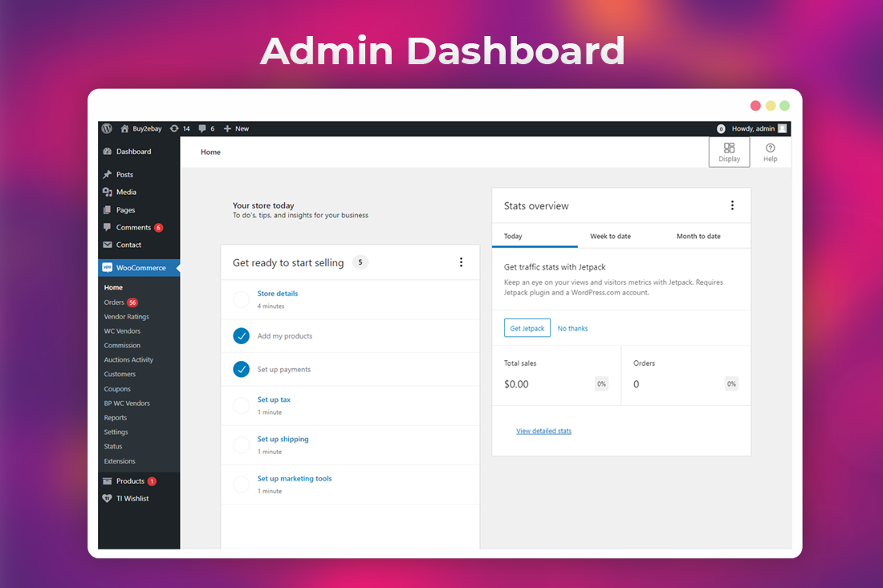Image resolution: width=883 pixels, height=588 pixels.
Task: Click the TI Wishlist heart icon
Action: (108, 498)
